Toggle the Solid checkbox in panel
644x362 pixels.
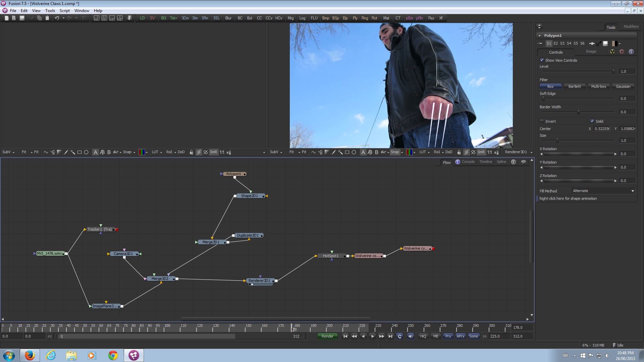(x=592, y=121)
